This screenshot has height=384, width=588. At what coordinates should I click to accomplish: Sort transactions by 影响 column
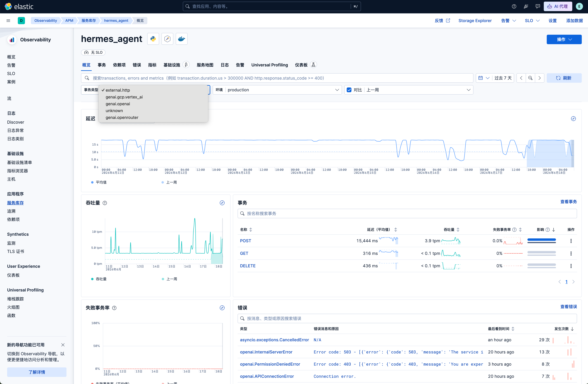546,230
